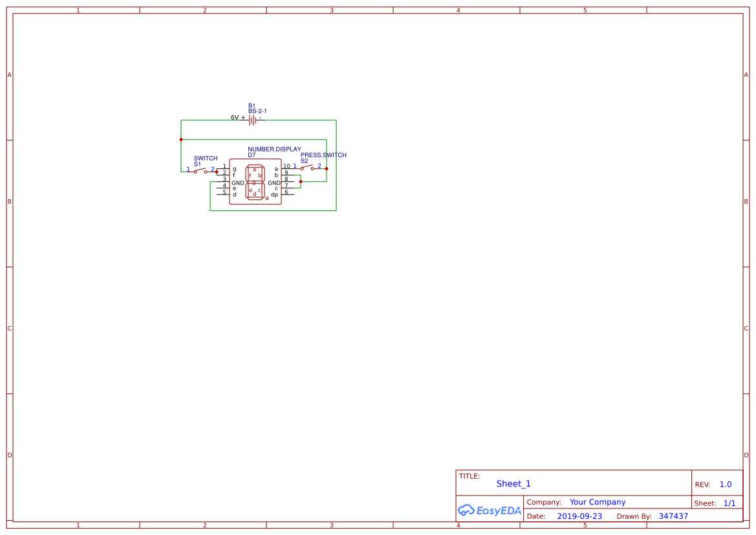Screen dimensions: 756x535
Task: Select the Drawn By value "347437"
Action: point(673,516)
